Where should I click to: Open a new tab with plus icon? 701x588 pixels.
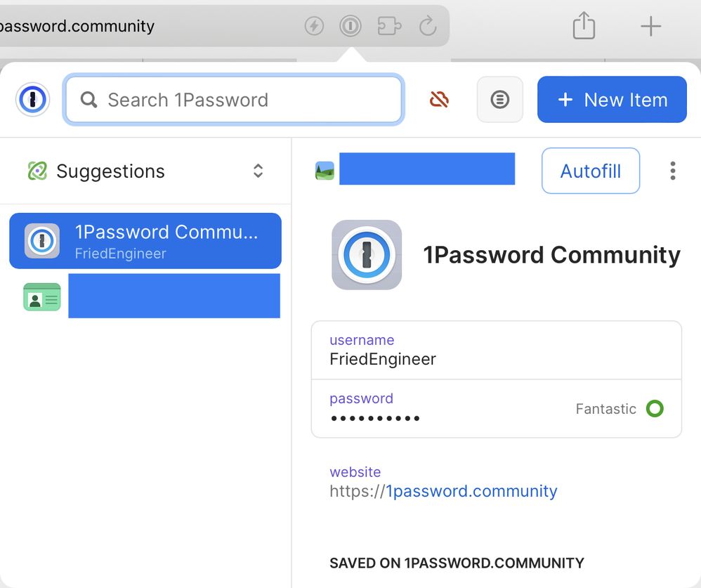651,27
